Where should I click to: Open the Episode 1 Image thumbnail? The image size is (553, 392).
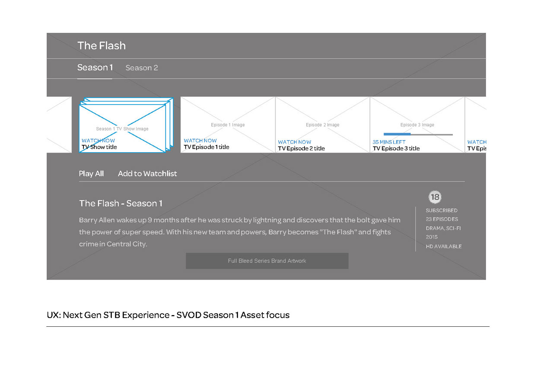[228, 125]
